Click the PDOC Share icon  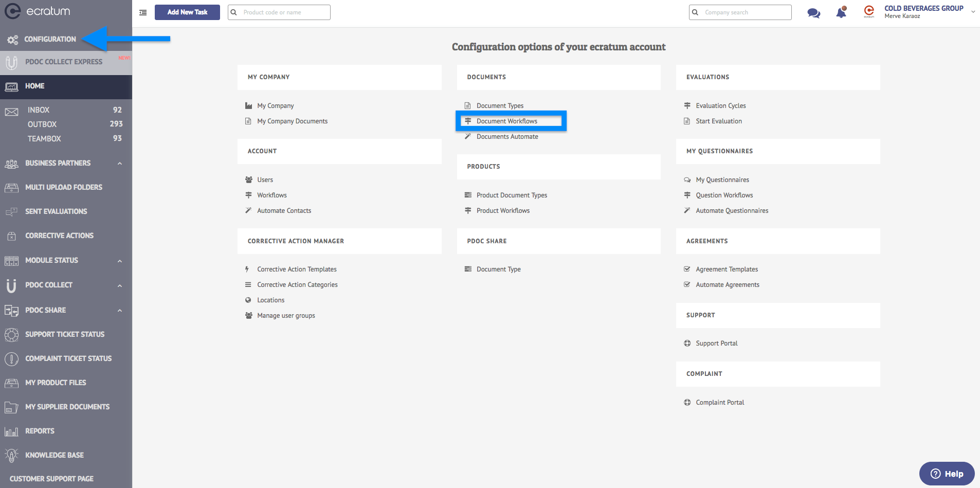tap(11, 310)
